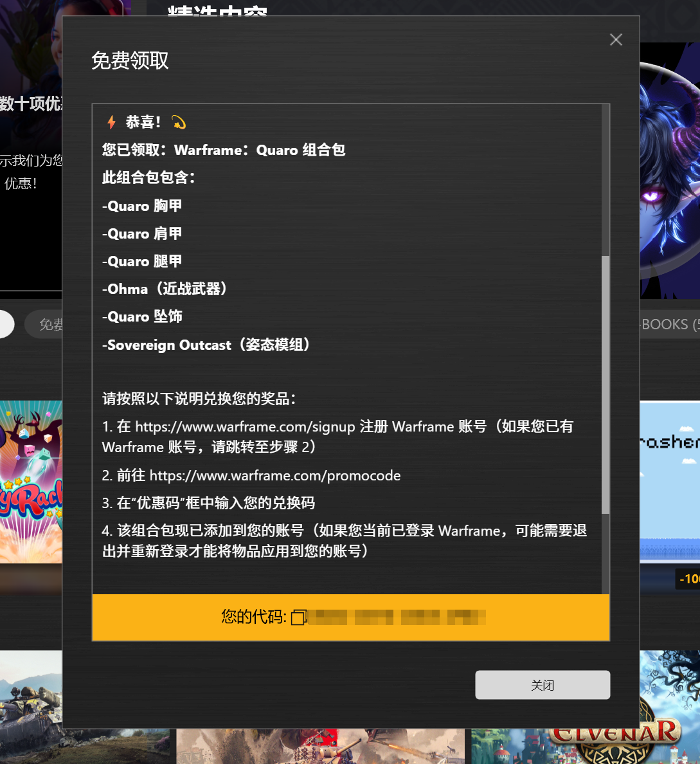
Task: Click the warframe.com/promocode URL text
Action: [274, 475]
